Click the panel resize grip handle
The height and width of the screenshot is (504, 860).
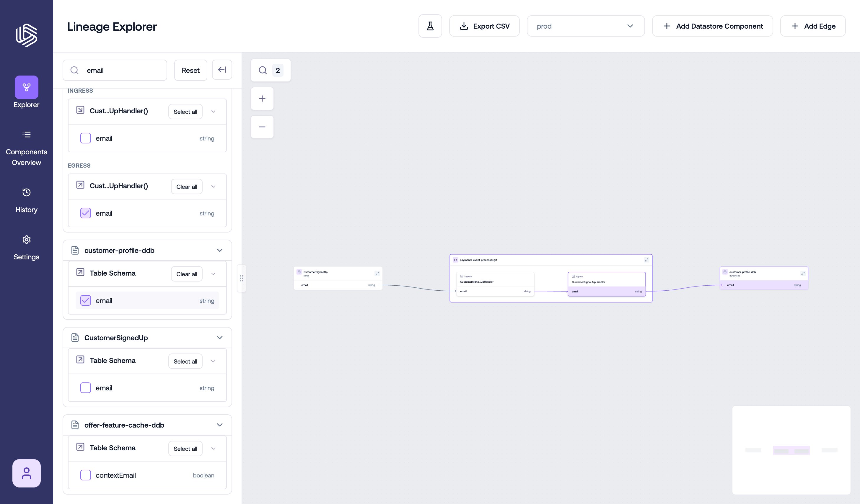click(242, 278)
